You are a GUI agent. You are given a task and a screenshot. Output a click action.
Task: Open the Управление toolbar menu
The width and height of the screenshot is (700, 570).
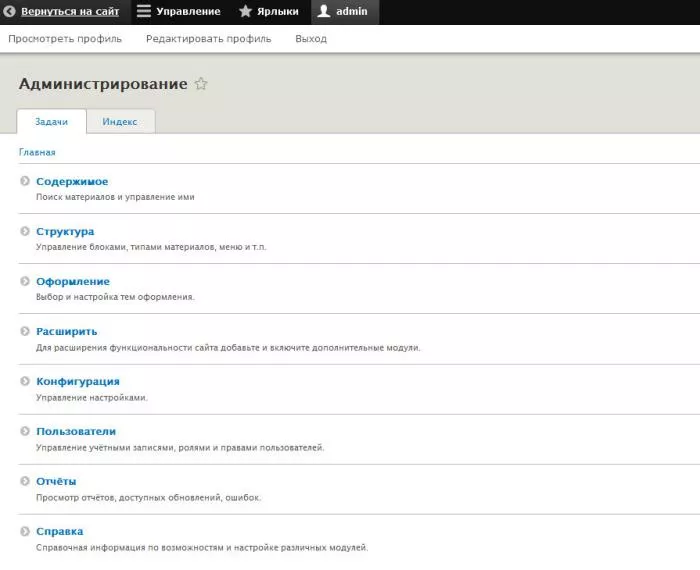coord(188,12)
